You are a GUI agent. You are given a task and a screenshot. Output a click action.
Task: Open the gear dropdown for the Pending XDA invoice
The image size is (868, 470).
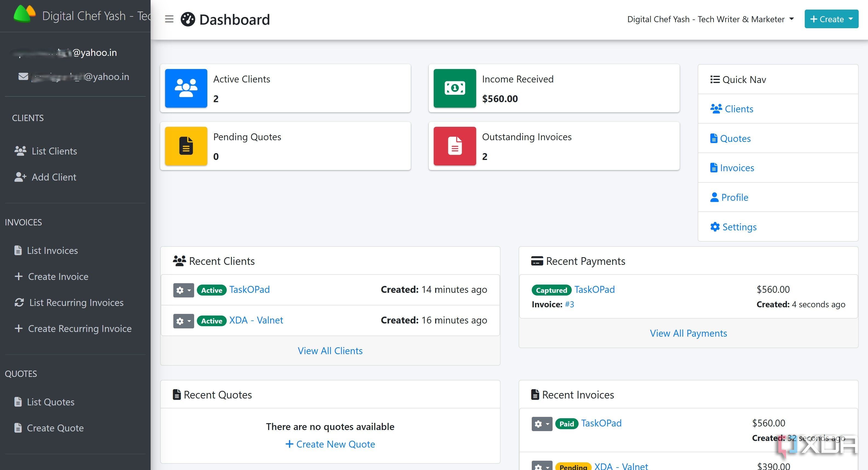542,466
